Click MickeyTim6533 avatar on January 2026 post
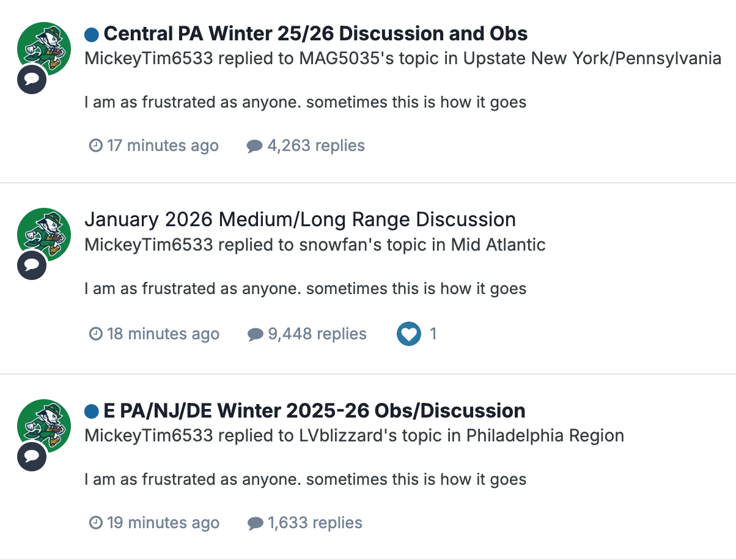736x560 pixels. (44, 235)
